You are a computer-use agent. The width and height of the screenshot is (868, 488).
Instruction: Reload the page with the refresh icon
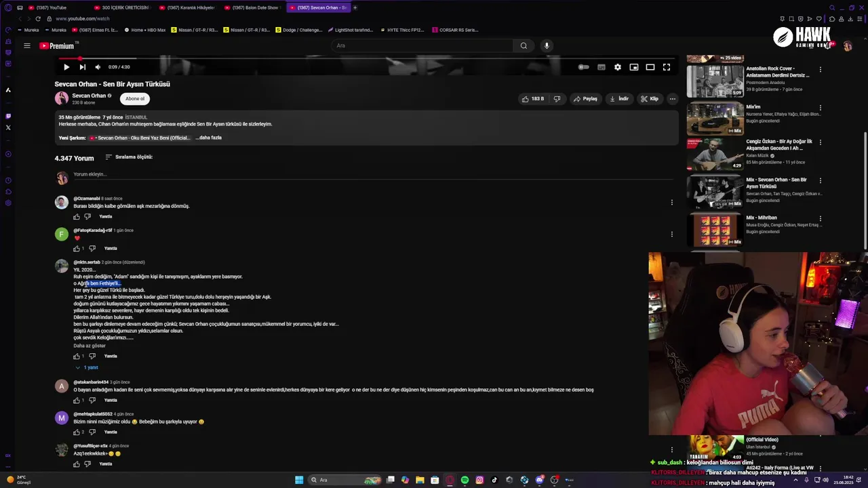[37, 18]
